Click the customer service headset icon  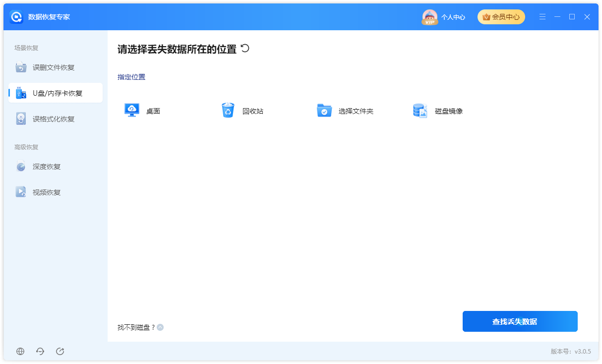tap(40, 351)
